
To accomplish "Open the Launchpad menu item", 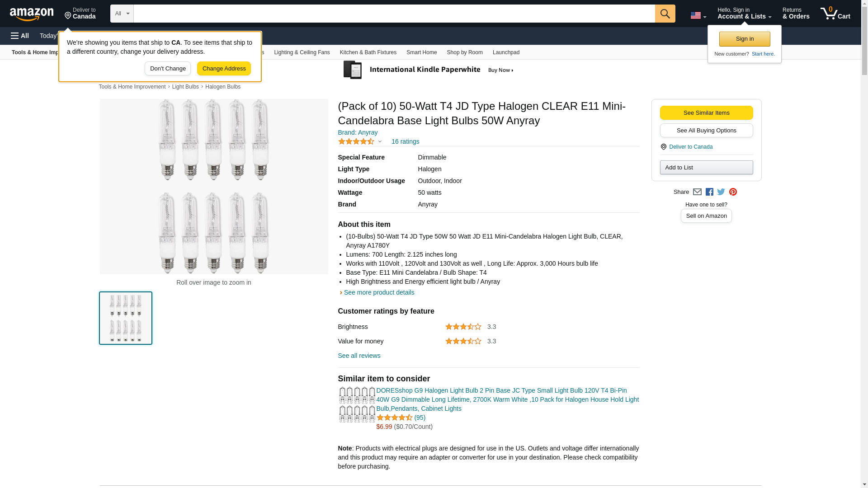I will tap(506, 52).
